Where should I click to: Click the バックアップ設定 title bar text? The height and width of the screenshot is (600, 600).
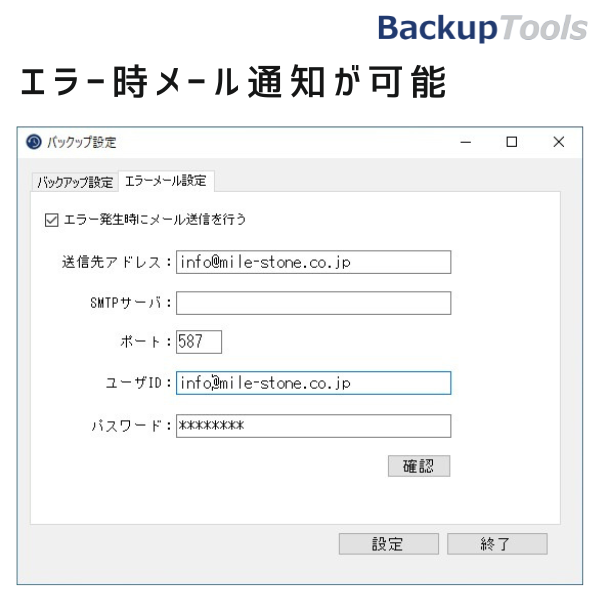point(82,142)
